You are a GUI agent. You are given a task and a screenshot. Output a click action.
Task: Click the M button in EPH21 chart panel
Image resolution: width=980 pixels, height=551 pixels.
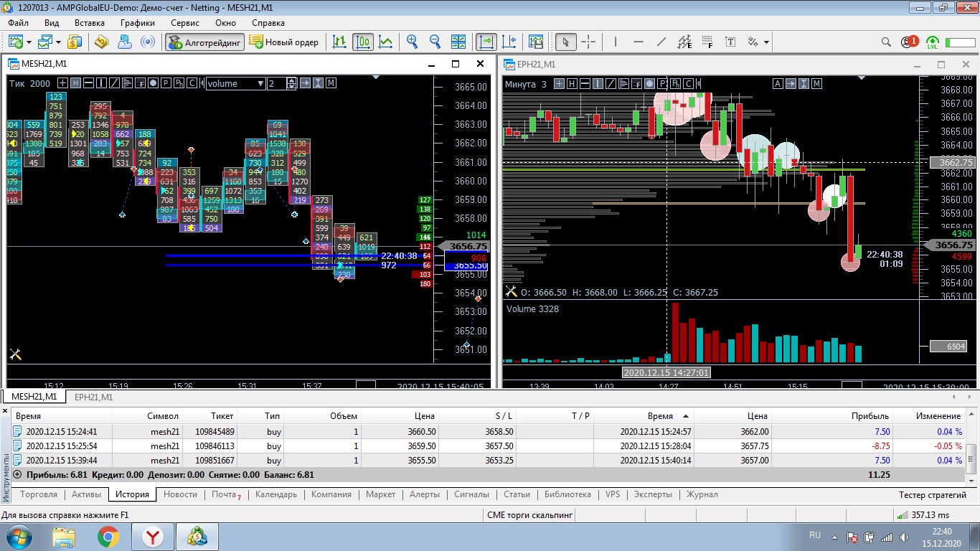pyautogui.click(x=816, y=83)
